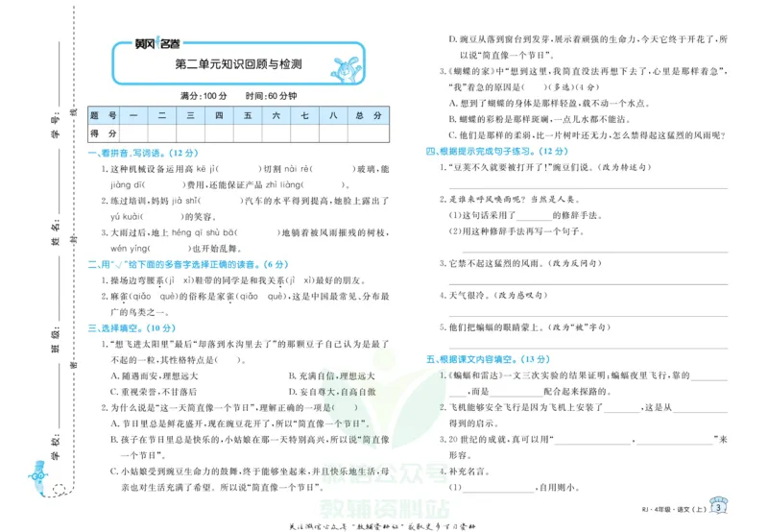Click the pencil character near 学校 label
The width and height of the screenshot is (768, 532).
[x=38, y=477]
